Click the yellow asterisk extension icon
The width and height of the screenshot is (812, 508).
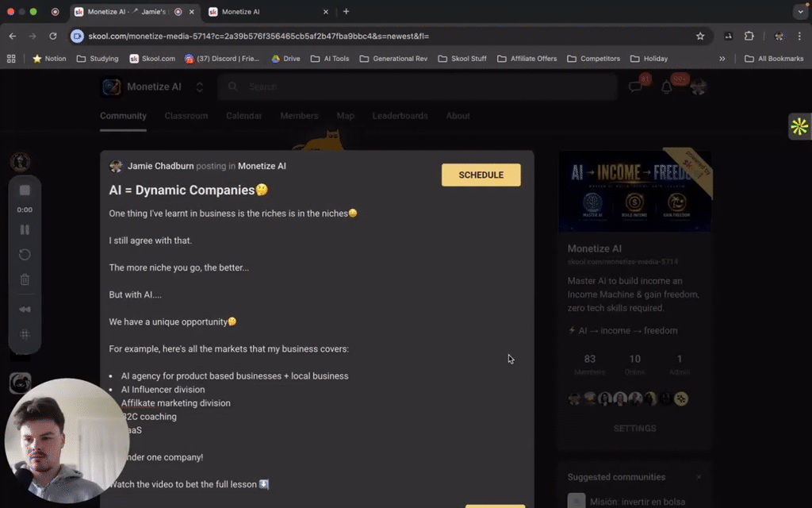tap(799, 126)
